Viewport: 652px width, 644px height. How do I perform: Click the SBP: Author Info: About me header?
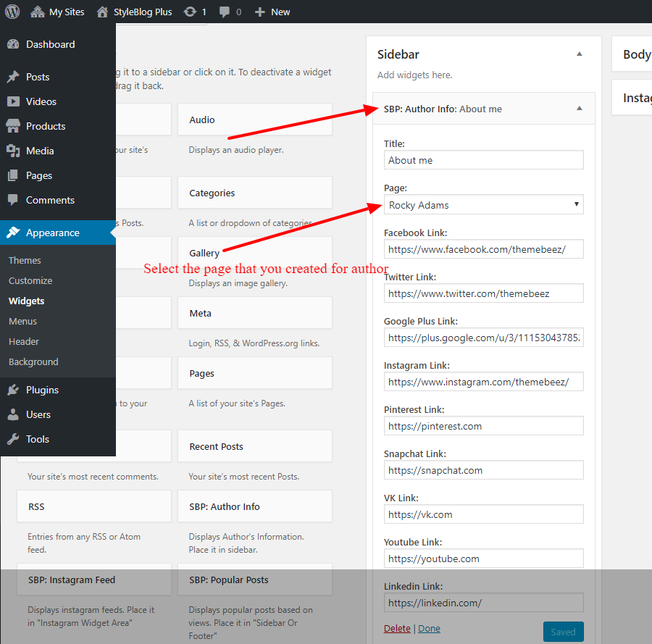pos(484,109)
